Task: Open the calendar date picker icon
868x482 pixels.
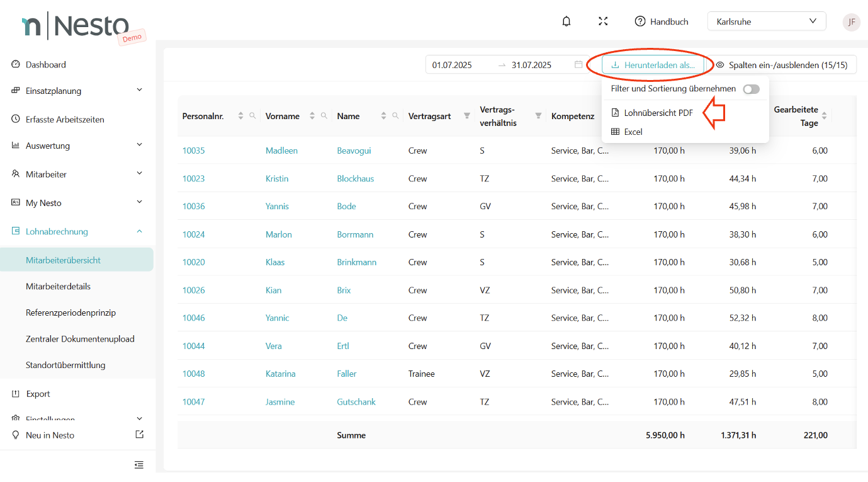Action: click(x=578, y=64)
